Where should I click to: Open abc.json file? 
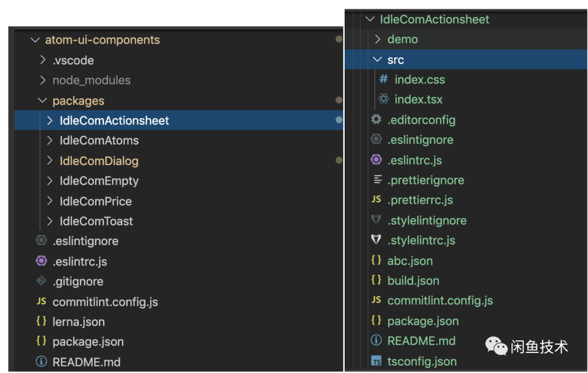point(409,261)
